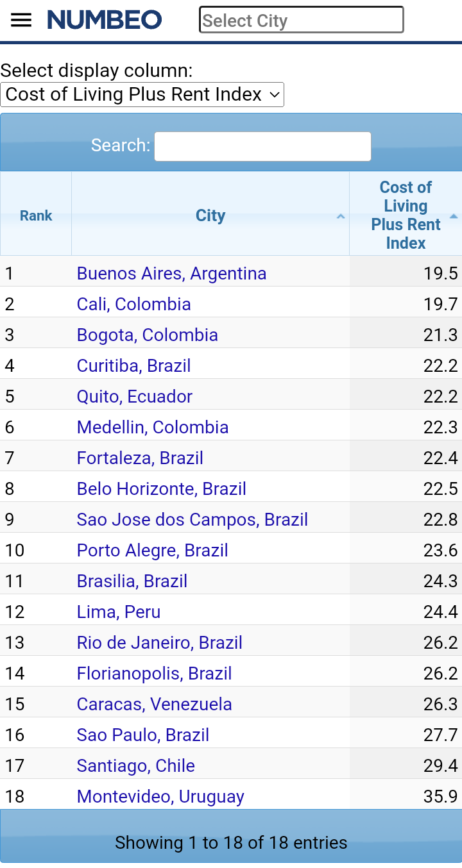Open Rio de Janeiro, Brazil link
This screenshot has width=462, height=868.
(159, 643)
